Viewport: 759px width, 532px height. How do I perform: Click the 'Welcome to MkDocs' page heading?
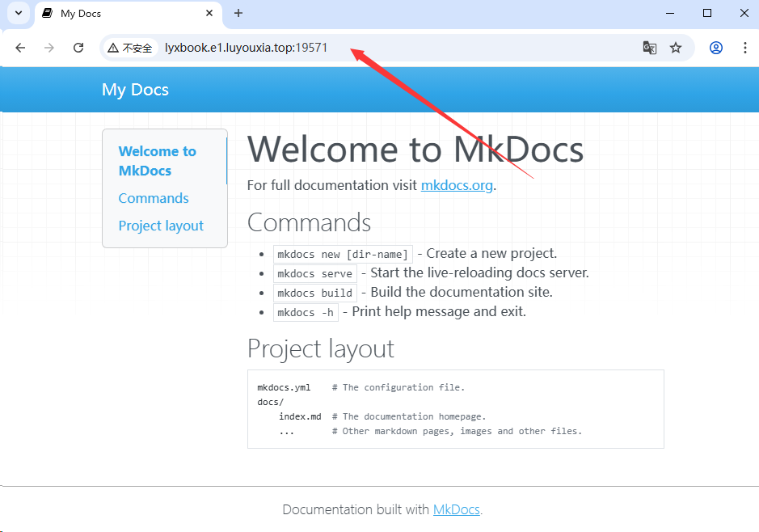pyautogui.click(x=415, y=150)
